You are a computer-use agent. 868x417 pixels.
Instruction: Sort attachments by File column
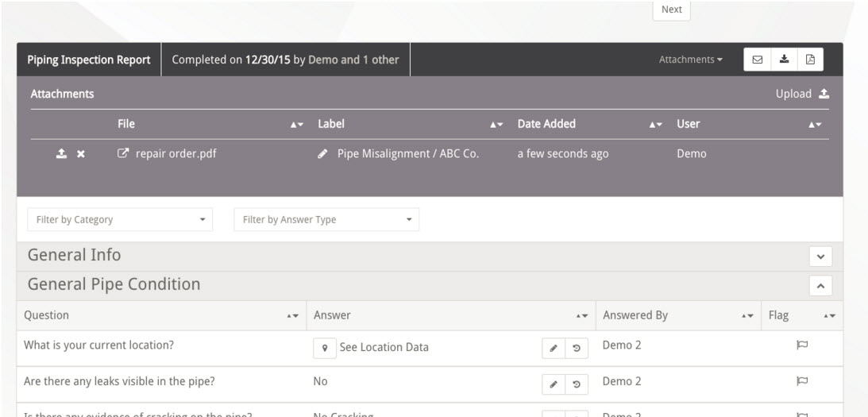pos(297,125)
